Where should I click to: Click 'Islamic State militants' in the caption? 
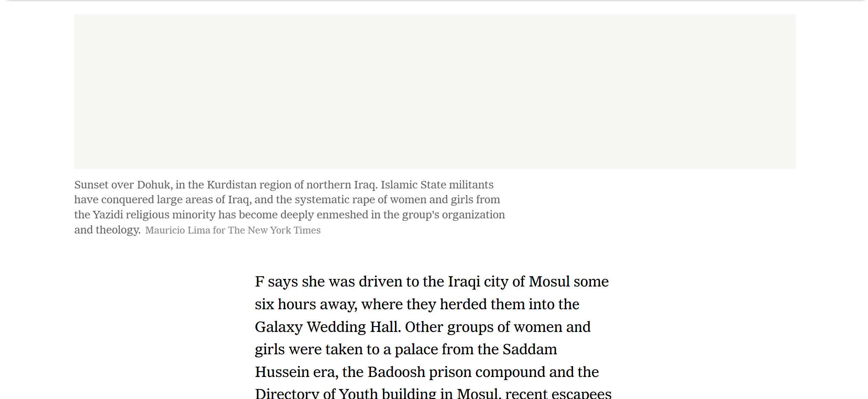[x=437, y=185]
